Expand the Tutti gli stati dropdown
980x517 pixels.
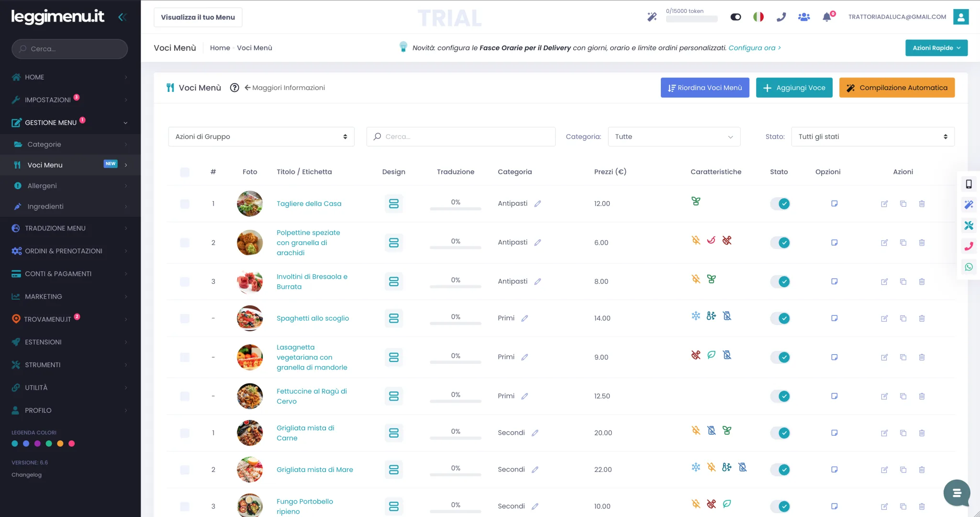coord(873,137)
